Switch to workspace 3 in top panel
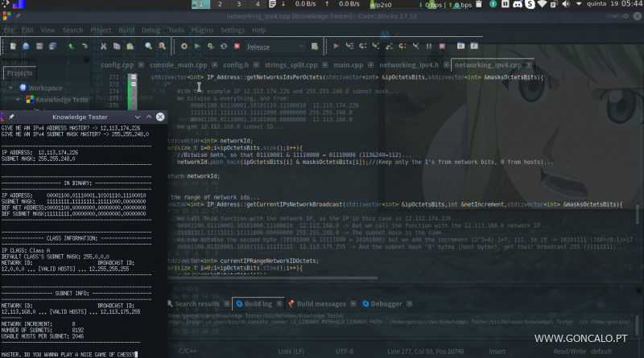 click(x=237, y=5)
